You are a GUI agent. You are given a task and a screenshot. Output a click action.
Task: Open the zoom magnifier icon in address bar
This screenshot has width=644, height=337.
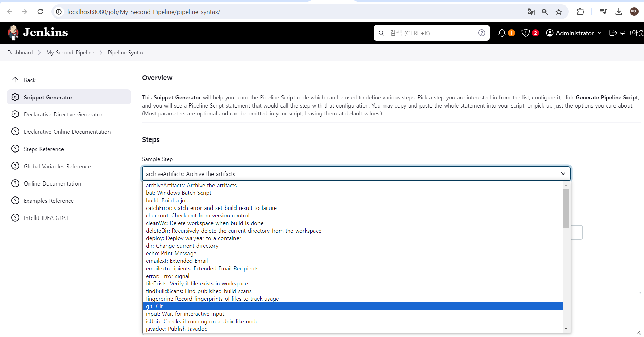545,12
